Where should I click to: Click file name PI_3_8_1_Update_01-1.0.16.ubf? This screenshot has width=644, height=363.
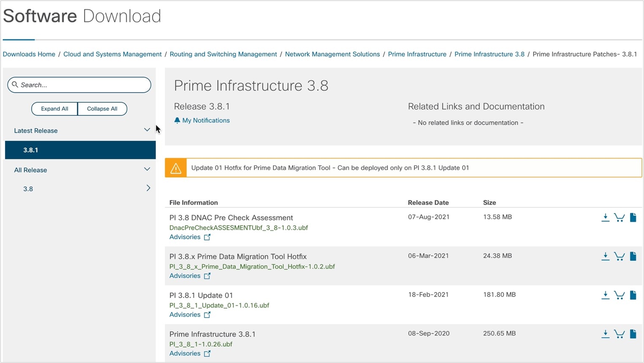[219, 306]
